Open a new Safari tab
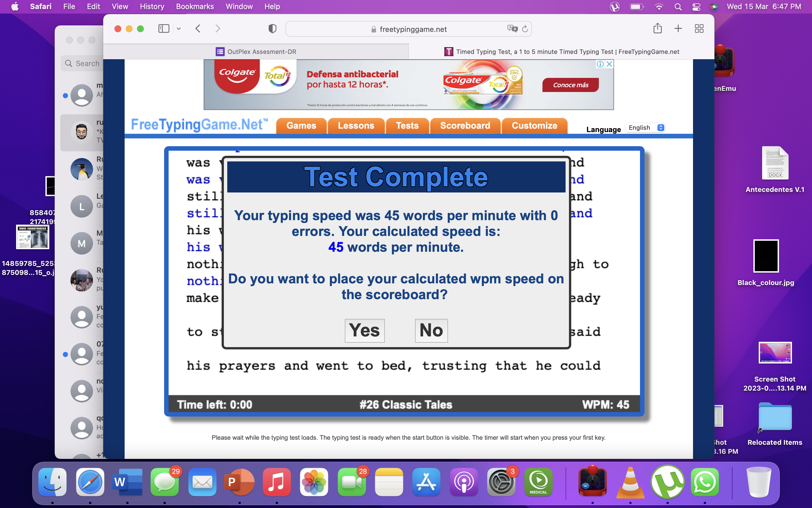 point(678,29)
